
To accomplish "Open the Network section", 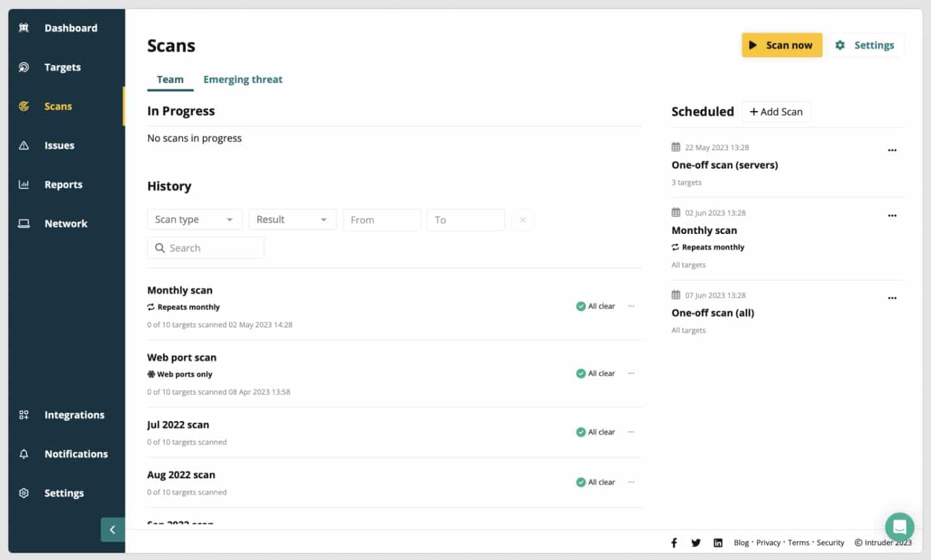I will tap(66, 223).
